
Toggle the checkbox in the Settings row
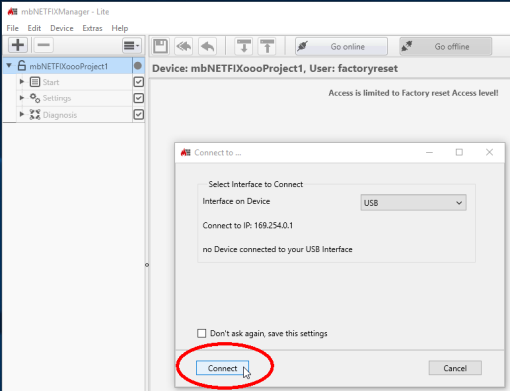(139, 98)
